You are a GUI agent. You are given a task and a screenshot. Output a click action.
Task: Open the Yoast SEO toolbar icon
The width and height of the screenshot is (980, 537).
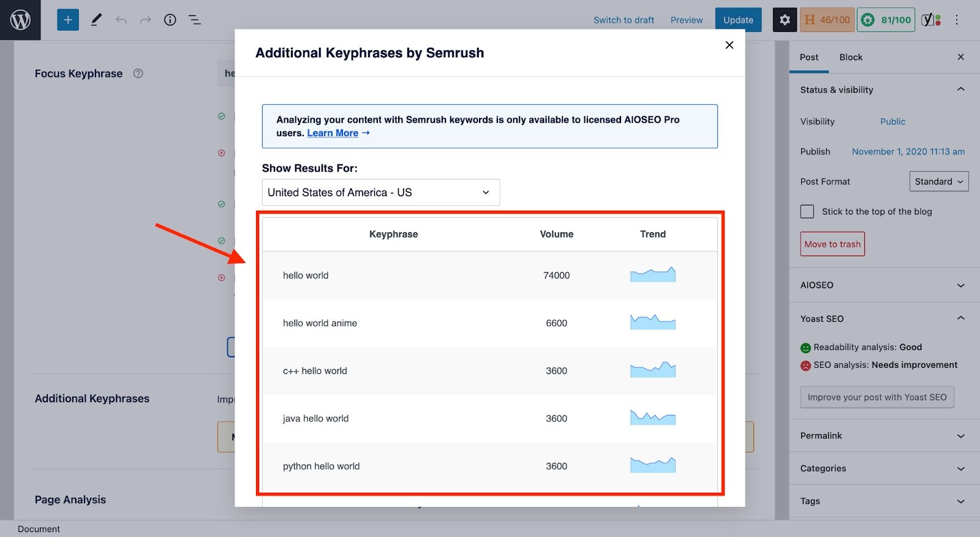[x=931, y=20]
